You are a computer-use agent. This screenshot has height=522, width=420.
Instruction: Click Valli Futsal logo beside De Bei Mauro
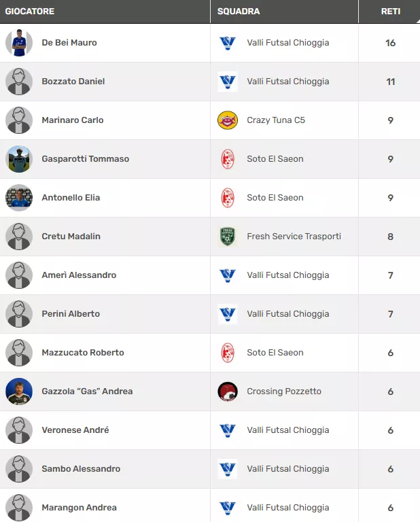[x=227, y=43]
